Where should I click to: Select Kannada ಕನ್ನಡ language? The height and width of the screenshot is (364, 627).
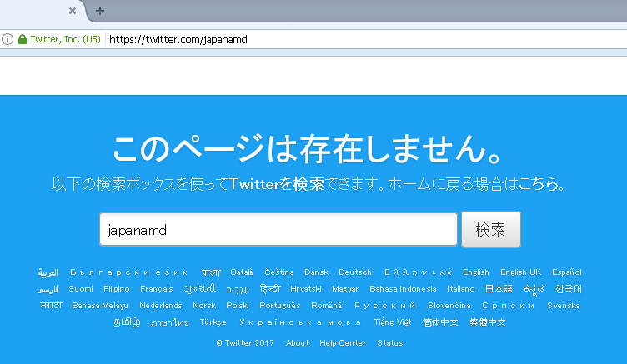534,289
